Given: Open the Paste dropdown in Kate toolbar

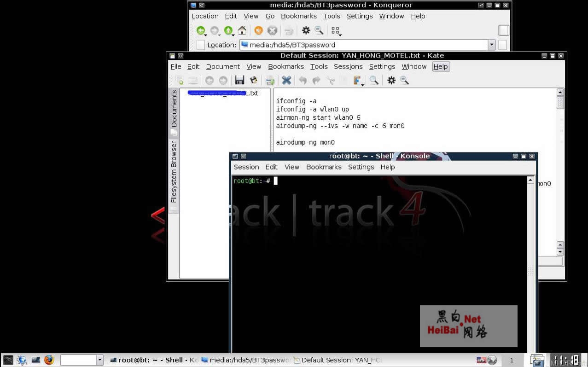Looking at the screenshot, I should [358, 81].
